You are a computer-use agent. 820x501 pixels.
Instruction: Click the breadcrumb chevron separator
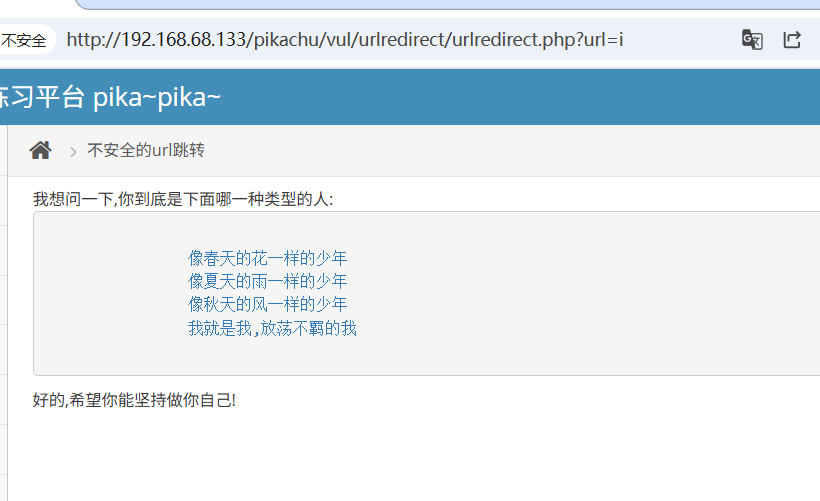point(73,152)
